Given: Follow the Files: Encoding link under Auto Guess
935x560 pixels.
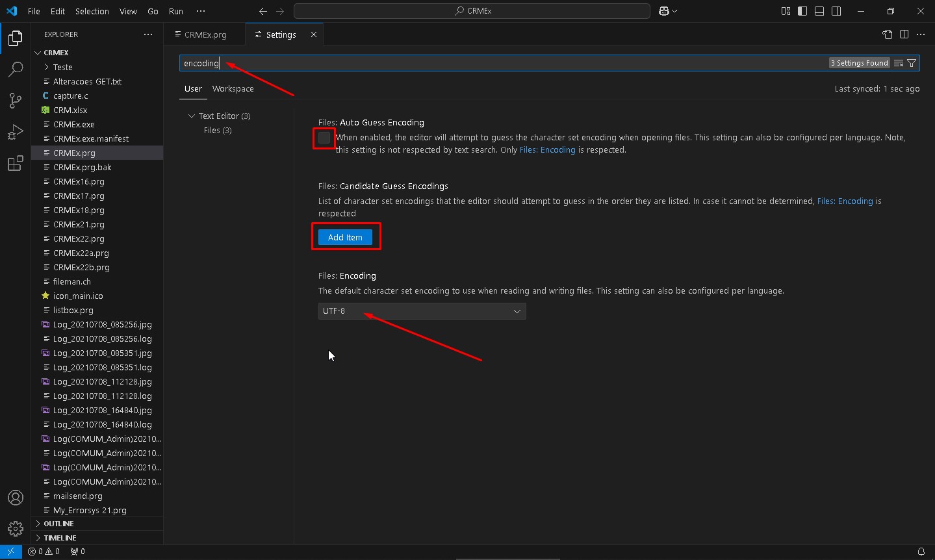Looking at the screenshot, I should (547, 150).
